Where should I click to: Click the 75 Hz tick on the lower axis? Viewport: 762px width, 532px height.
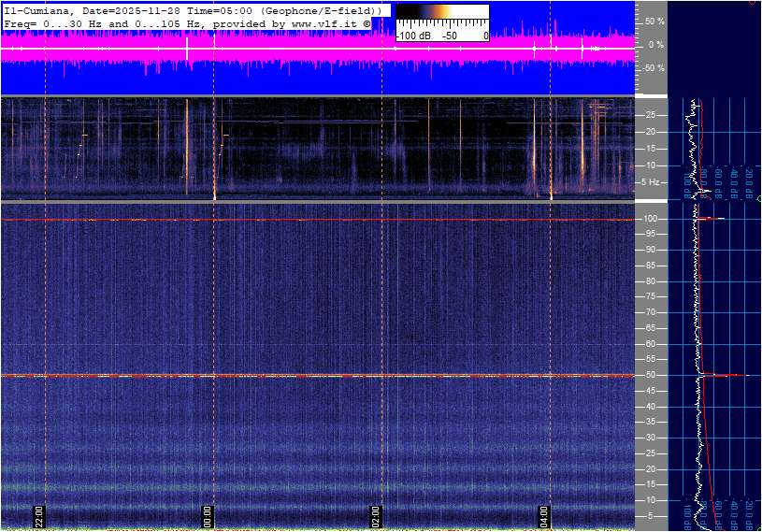click(651, 297)
